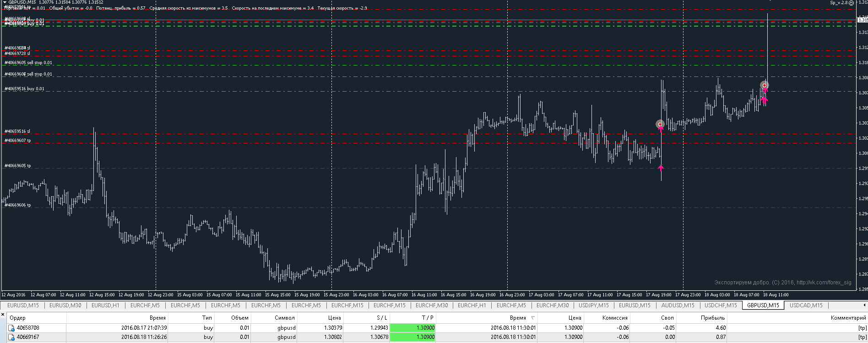Click the tab scroll arrow beside USDCAD,M15
The image size is (868, 343).
point(864,305)
